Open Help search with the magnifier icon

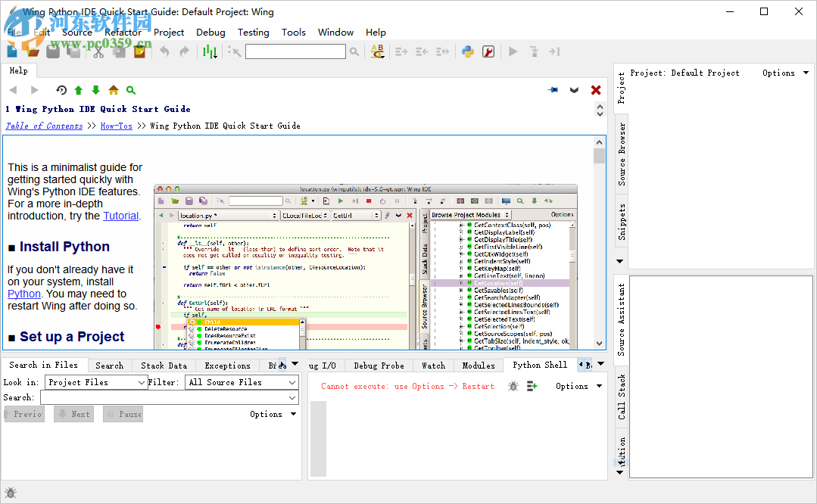(130, 90)
